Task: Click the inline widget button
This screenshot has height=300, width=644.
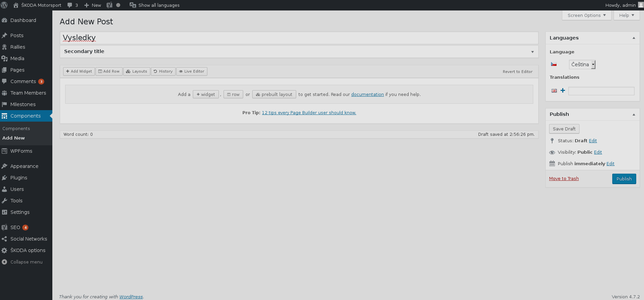Action: tap(206, 94)
